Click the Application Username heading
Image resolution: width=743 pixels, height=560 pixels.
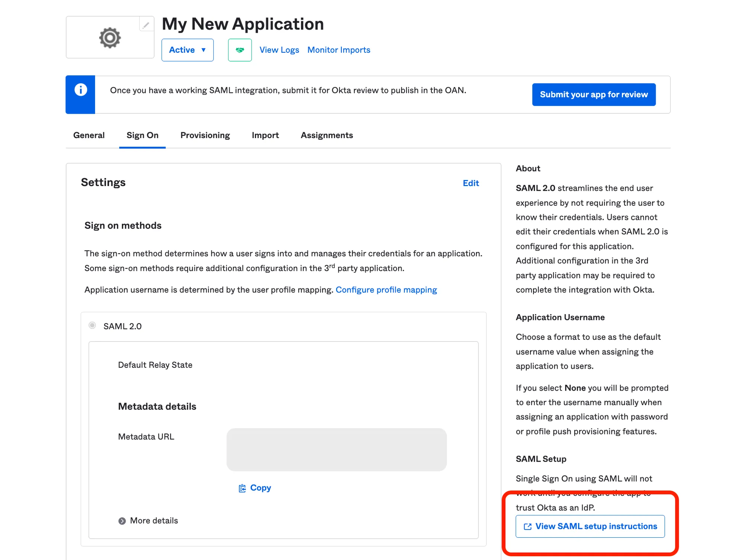(560, 317)
